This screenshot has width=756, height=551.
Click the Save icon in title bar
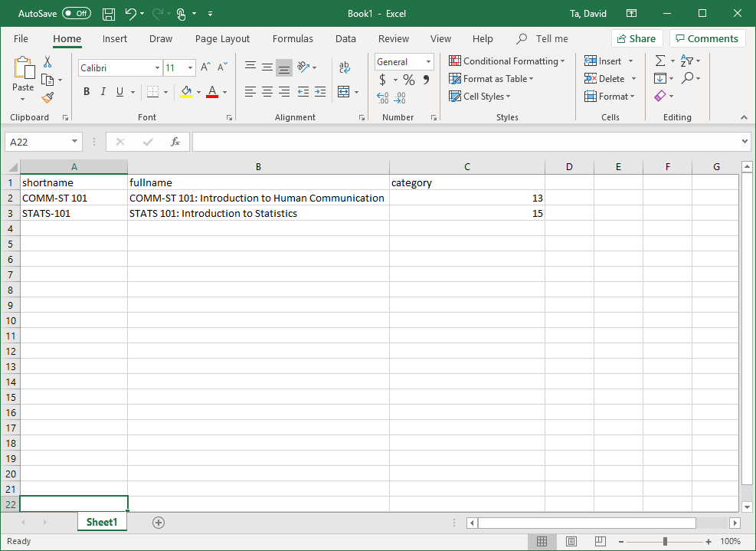click(x=109, y=14)
